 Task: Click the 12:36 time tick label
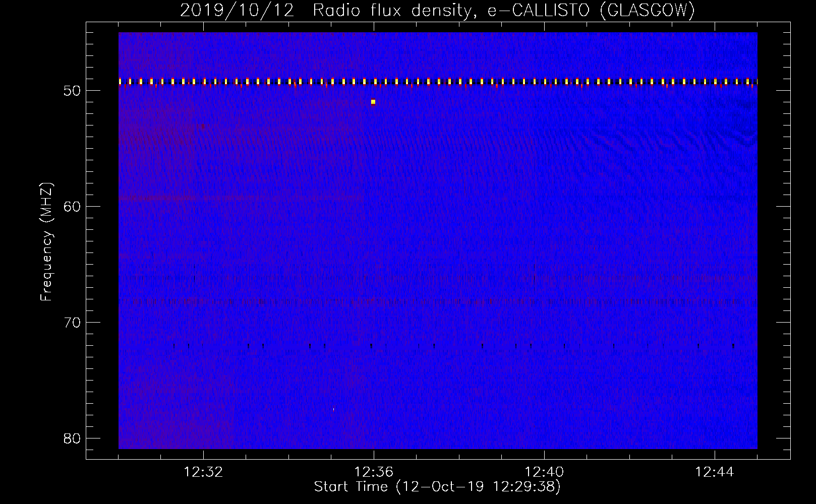click(374, 472)
